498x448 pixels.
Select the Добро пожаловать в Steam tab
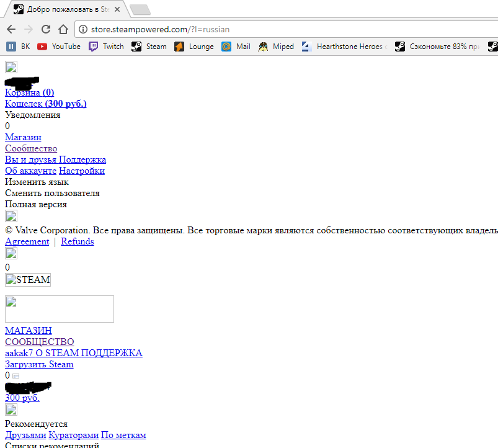tap(67, 9)
